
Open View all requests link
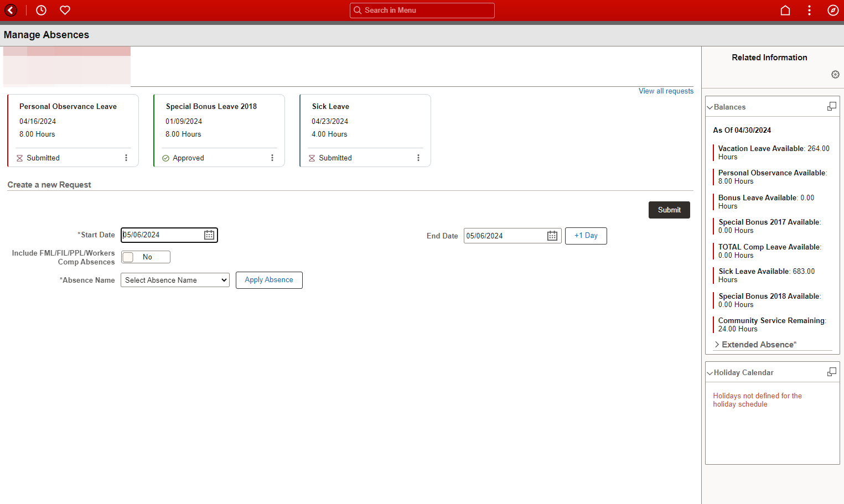[666, 91]
